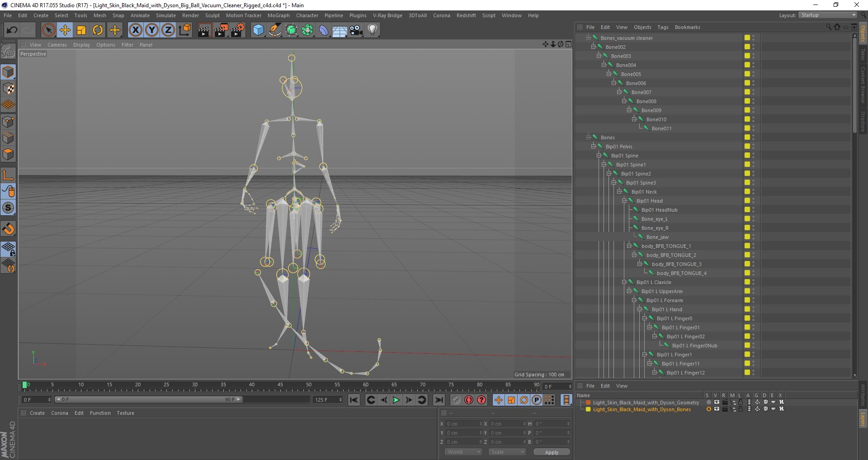Click Render to Picture Viewer icon

pos(221,30)
